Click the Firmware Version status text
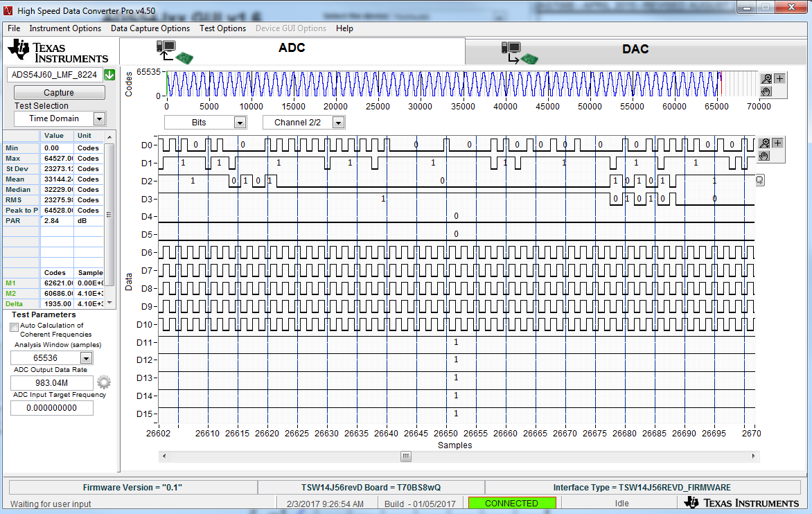The image size is (812, 514). tap(132, 488)
